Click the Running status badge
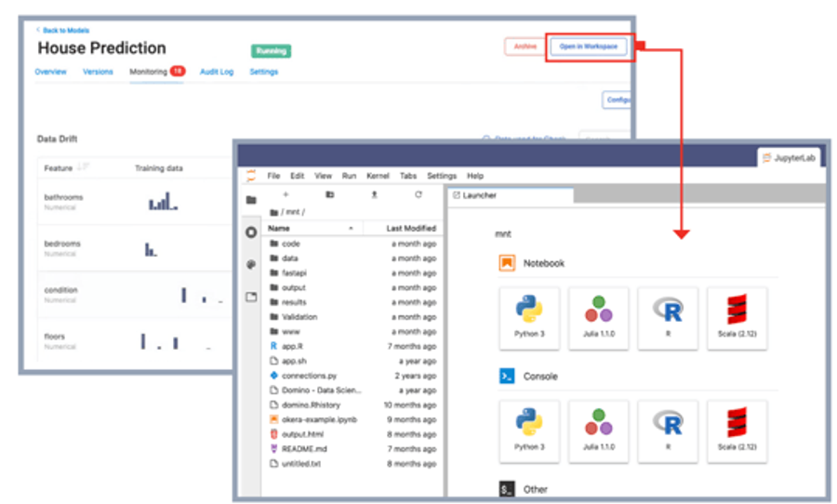The width and height of the screenshot is (837, 504). (272, 51)
